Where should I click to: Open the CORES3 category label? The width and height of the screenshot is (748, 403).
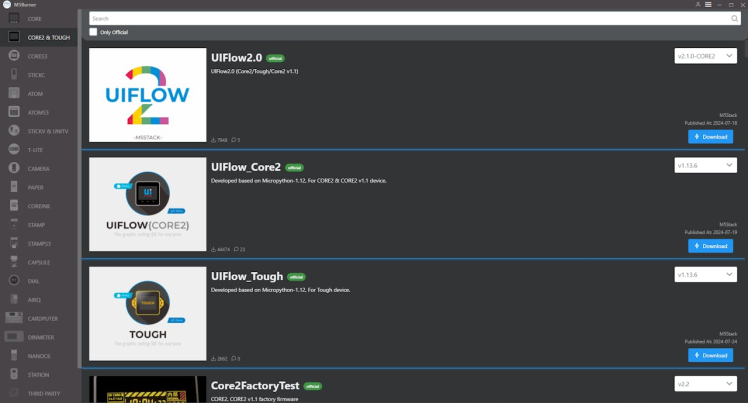pyautogui.click(x=37, y=56)
